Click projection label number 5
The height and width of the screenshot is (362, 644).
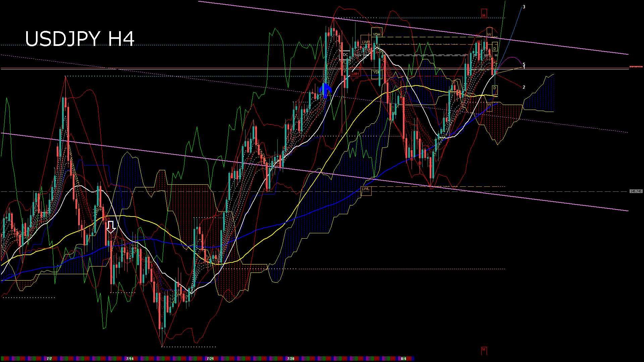[524, 64]
